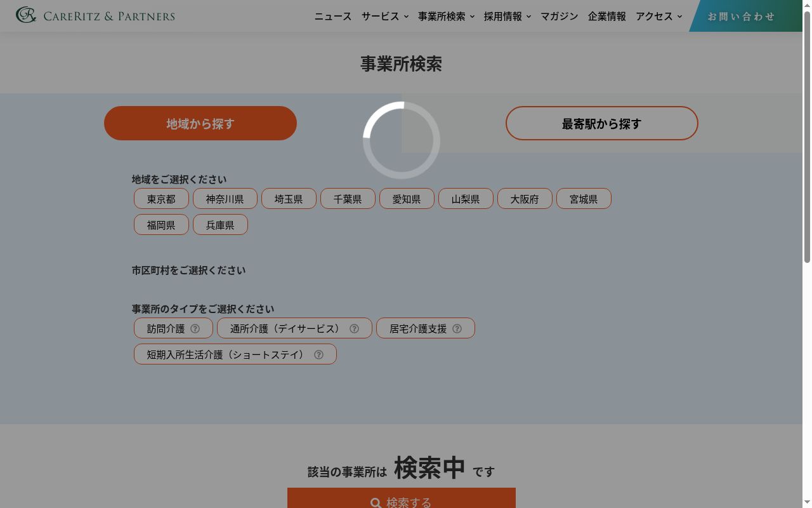
Task: Expand the サービス navigation dropdown
Action: click(385, 17)
